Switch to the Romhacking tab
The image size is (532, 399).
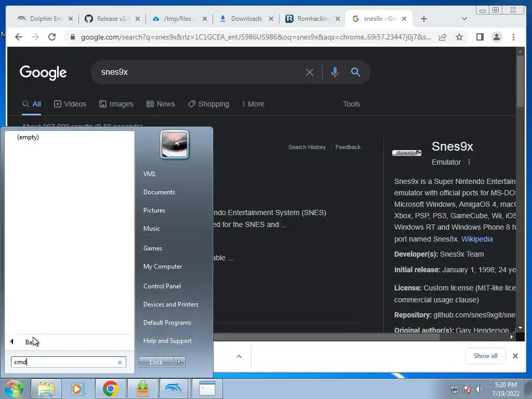(313, 19)
